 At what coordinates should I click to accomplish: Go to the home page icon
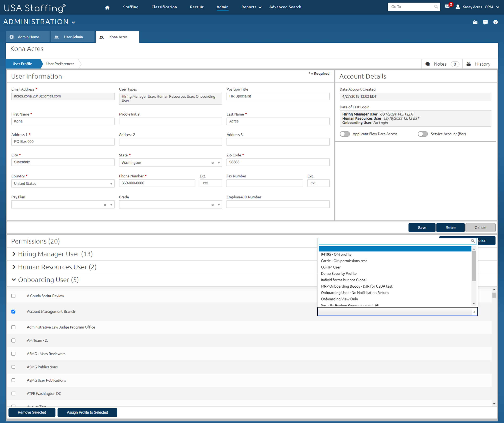[x=107, y=7]
